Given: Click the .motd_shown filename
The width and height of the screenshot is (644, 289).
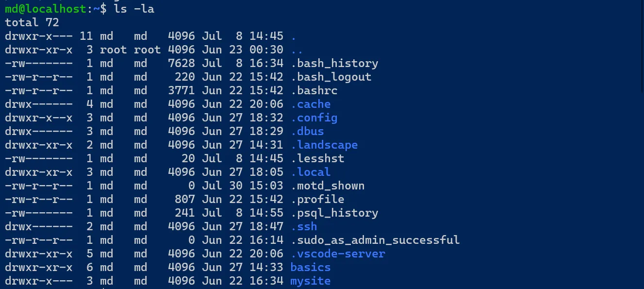Looking at the screenshot, I should pyautogui.click(x=327, y=186).
